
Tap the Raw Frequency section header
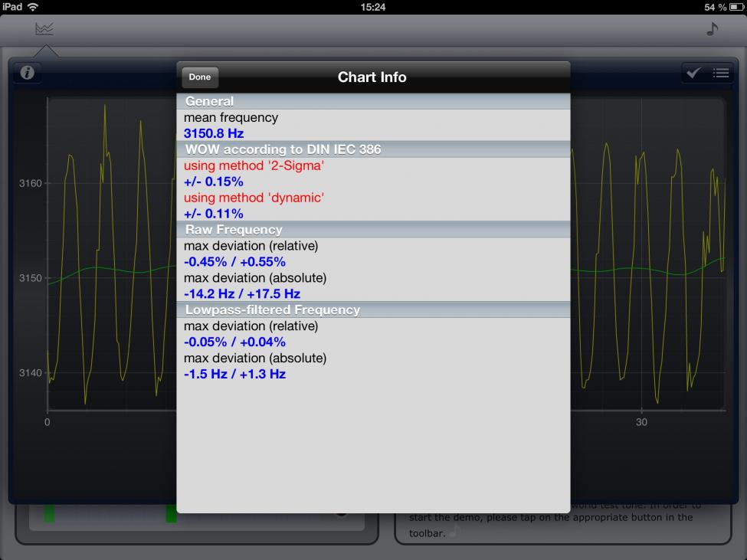[373, 230]
